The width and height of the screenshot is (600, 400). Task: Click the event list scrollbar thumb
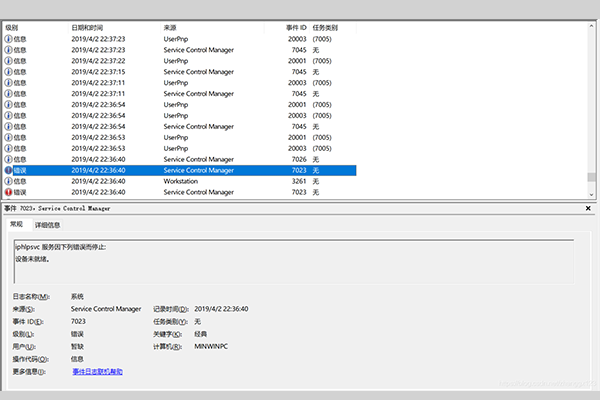point(592,178)
